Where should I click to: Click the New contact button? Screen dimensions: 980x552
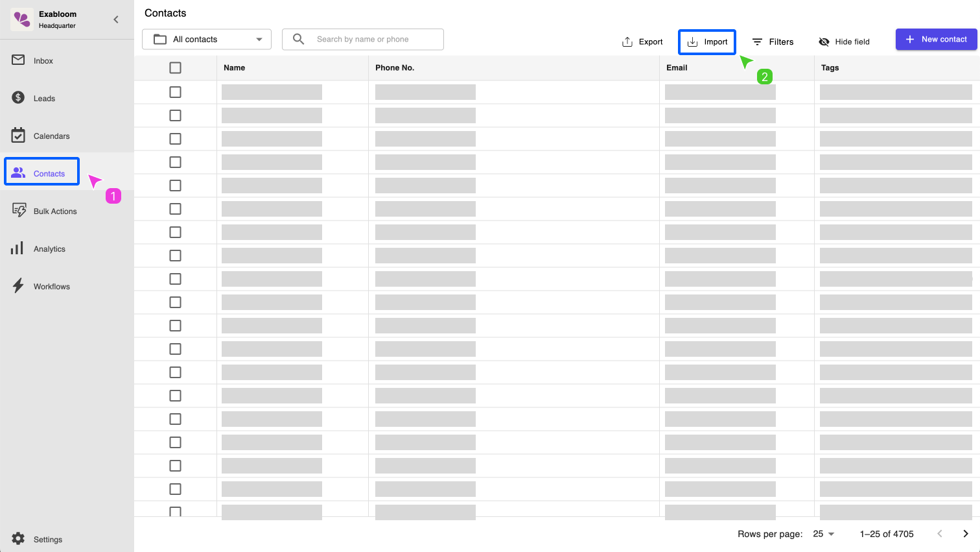pyautogui.click(x=936, y=39)
